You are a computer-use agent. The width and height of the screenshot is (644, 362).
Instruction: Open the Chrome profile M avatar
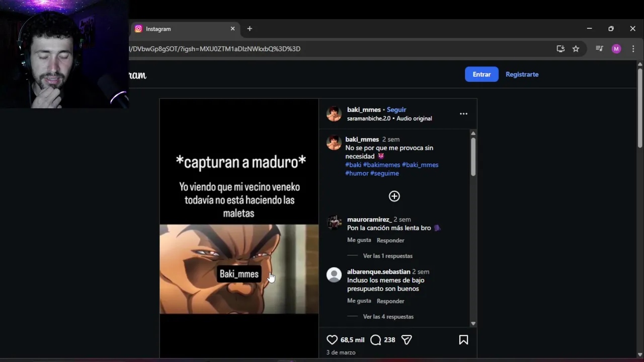click(x=616, y=49)
